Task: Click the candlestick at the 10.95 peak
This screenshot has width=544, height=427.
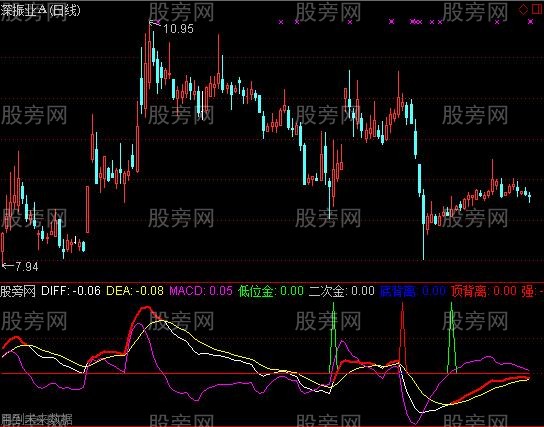Action: point(150,61)
